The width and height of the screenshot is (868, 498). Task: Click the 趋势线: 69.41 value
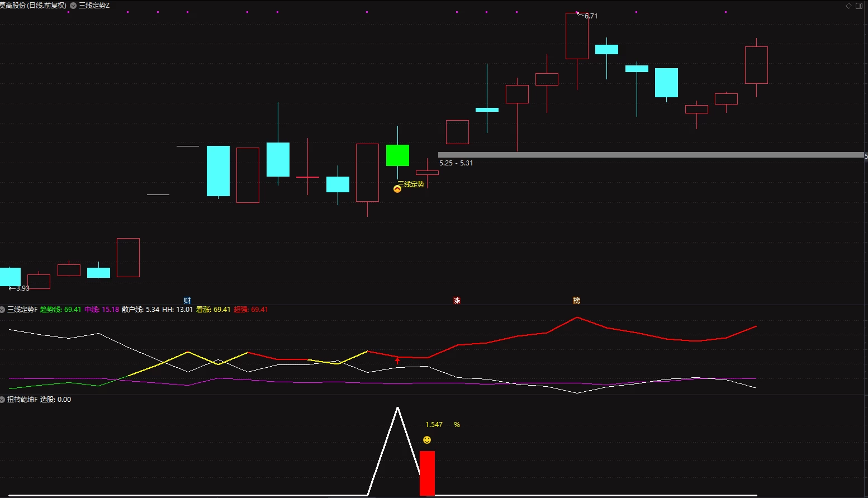(x=61, y=310)
